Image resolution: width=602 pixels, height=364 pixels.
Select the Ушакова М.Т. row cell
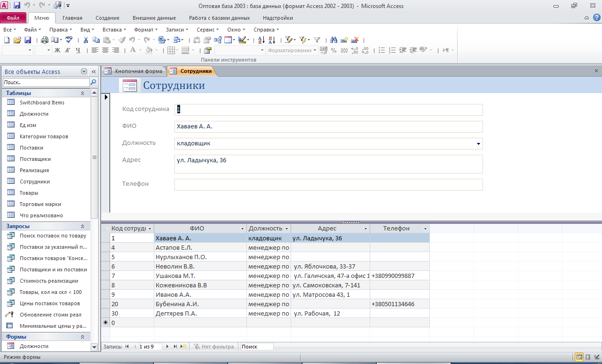[200, 276]
